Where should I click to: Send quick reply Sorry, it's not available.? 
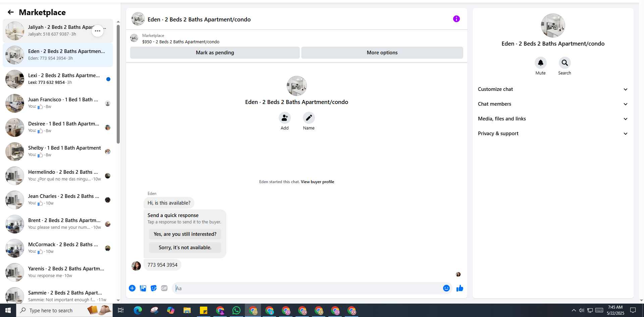185,248
